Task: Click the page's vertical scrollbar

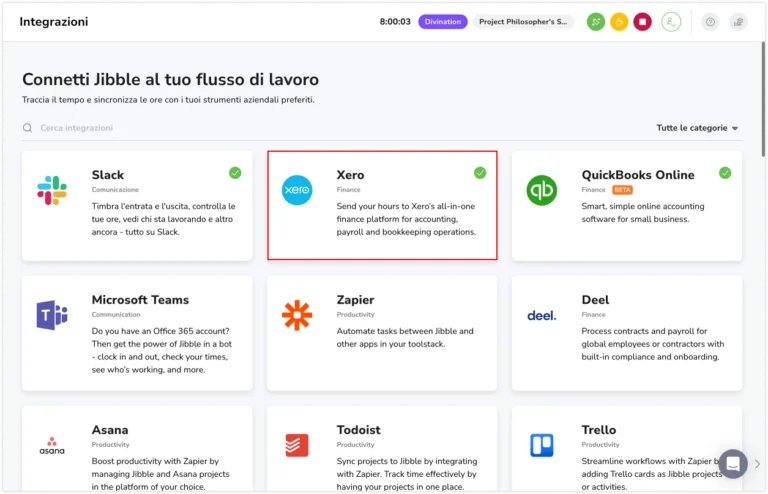Action: coord(763,100)
